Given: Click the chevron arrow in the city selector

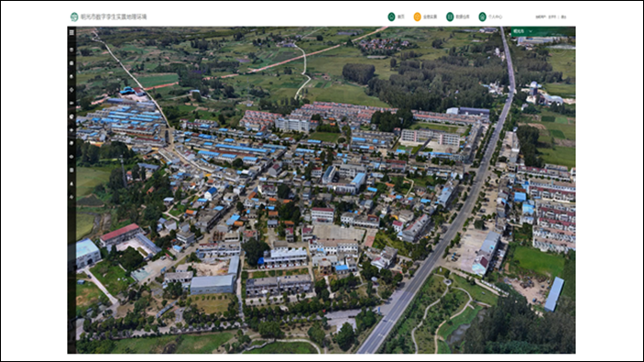Looking at the screenshot, I should tap(531, 31).
